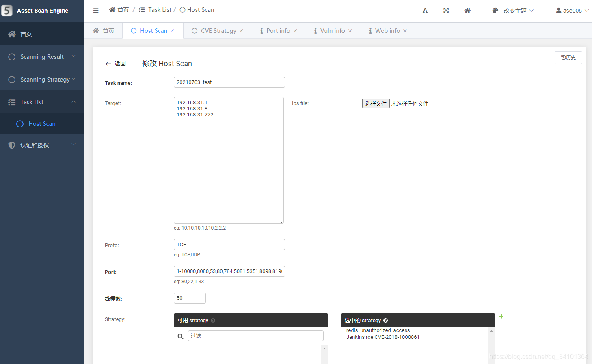592x364 pixels.
Task: Close the Vuln info tab
Action: pyautogui.click(x=350, y=31)
